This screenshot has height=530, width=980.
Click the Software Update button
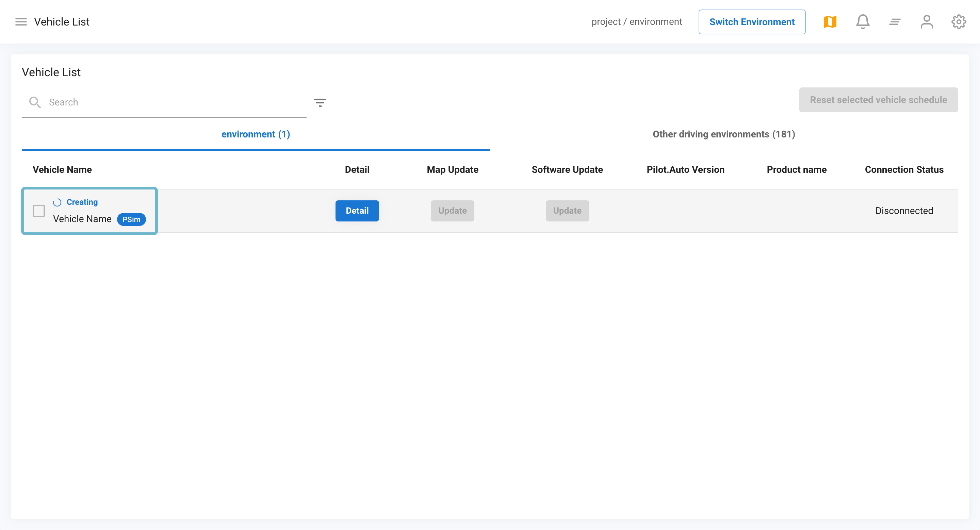coord(567,211)
